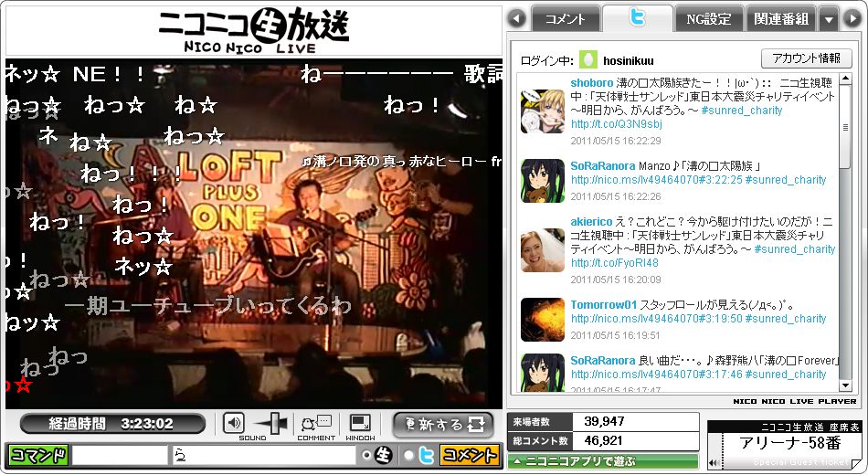Select the Twitter posting radio button
The image size is (868, 475).
pyautogui.click(x=408, y=456)
